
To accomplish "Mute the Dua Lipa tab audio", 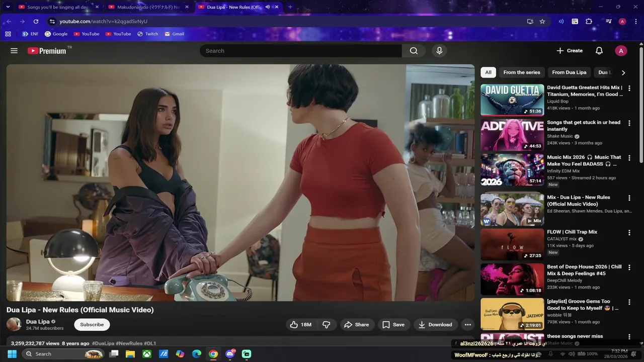I will pos(268,7).
